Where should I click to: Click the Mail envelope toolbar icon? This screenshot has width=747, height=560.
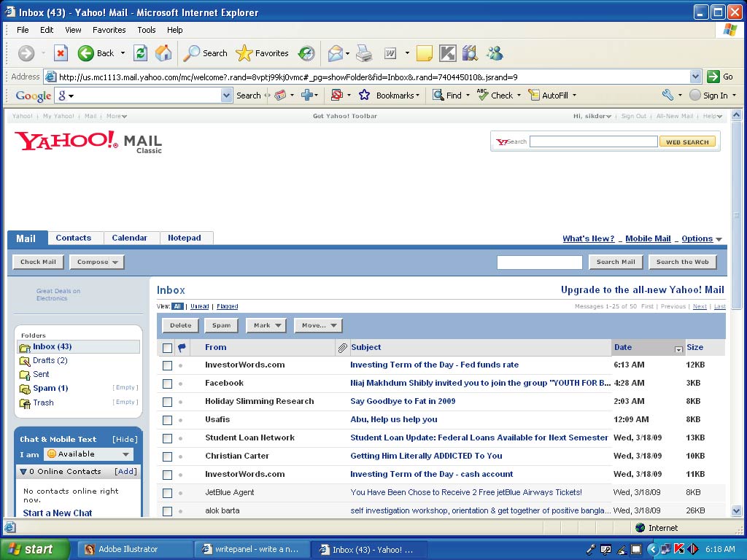point(336,53)
